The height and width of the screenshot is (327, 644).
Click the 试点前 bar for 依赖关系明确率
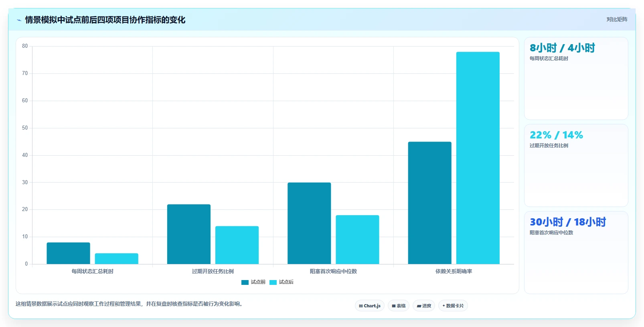[430, 203]
